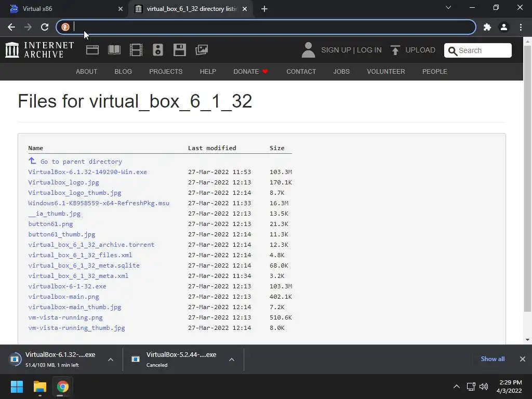532x399 pixels.
Task: Open Virtualbox_logo_thumb.jpg
Action: click(75, 193)
